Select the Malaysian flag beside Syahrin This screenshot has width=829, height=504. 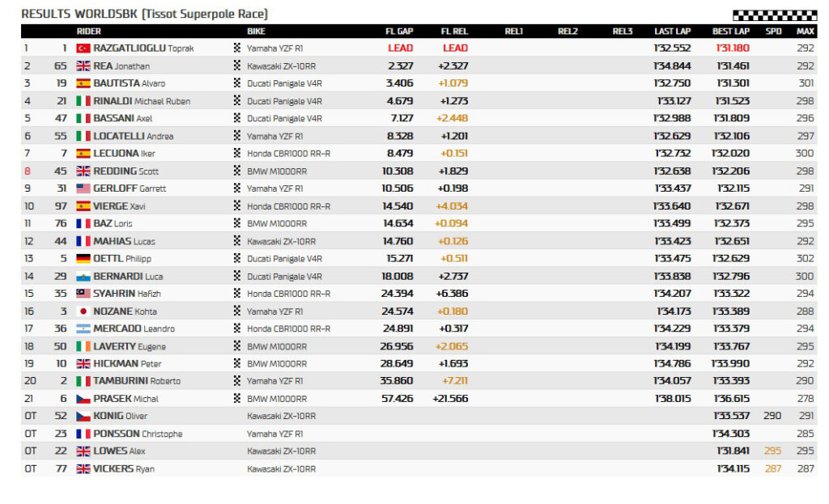83,293
